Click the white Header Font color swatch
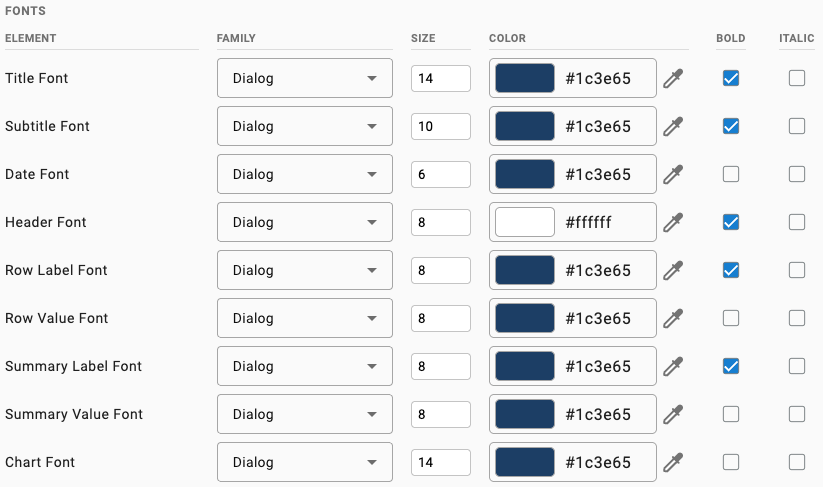Screen dimensions: 823x487 525,223
